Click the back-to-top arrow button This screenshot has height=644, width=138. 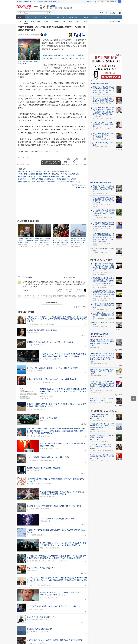pyautogui.click(x=133, y=398)
